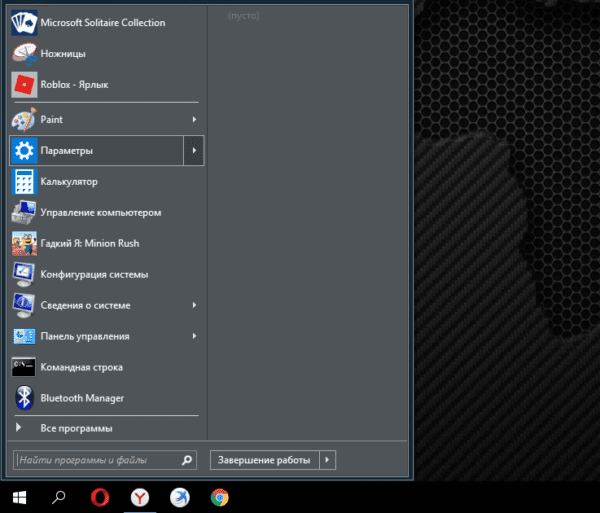Click the Сведения о системе icon
The image size is (600, 513).
(24, 305)
